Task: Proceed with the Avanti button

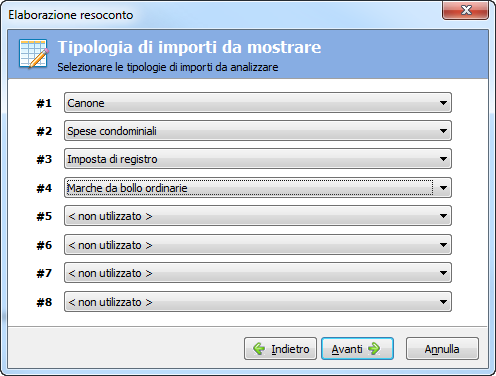Action: click(x=357, y=349)
